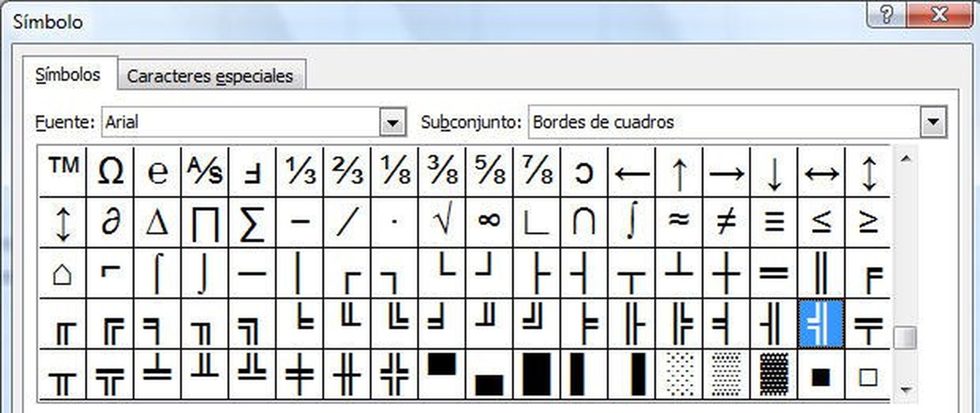The width and height of the screenshot is (980, 413).
Task: Select the single vertical │ box line
Action: [x=300, y=273]
